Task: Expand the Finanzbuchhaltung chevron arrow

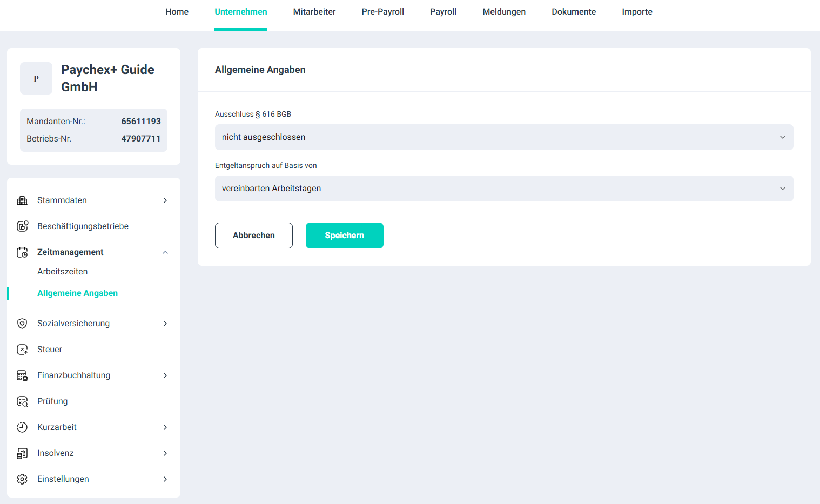Action: 165,375
